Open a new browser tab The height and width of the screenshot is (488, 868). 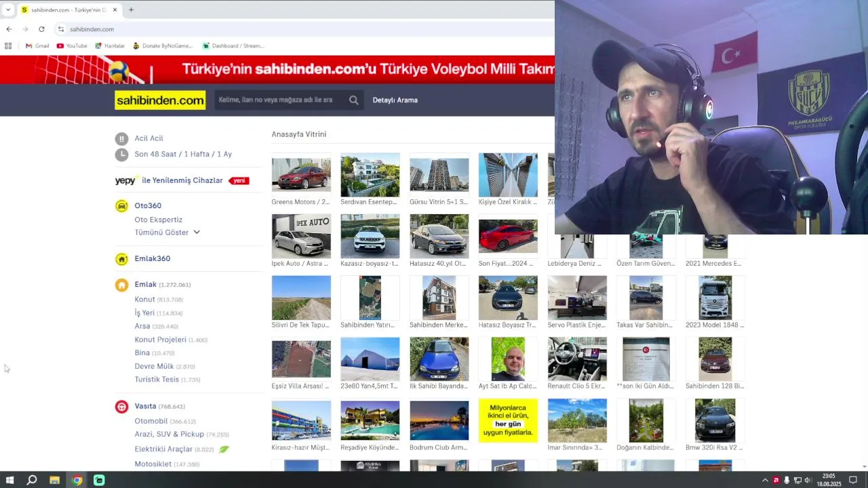[x=131, y=9]
